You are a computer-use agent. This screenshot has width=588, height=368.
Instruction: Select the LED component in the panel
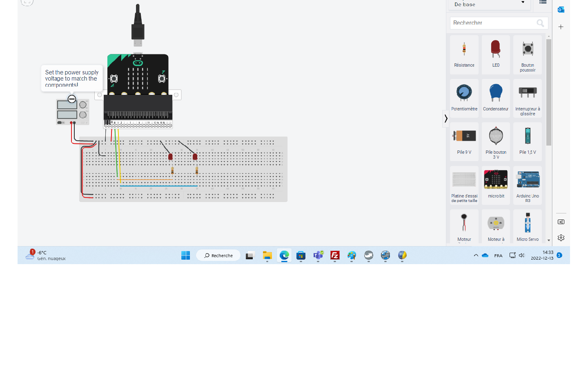click(x=496, y=54)
